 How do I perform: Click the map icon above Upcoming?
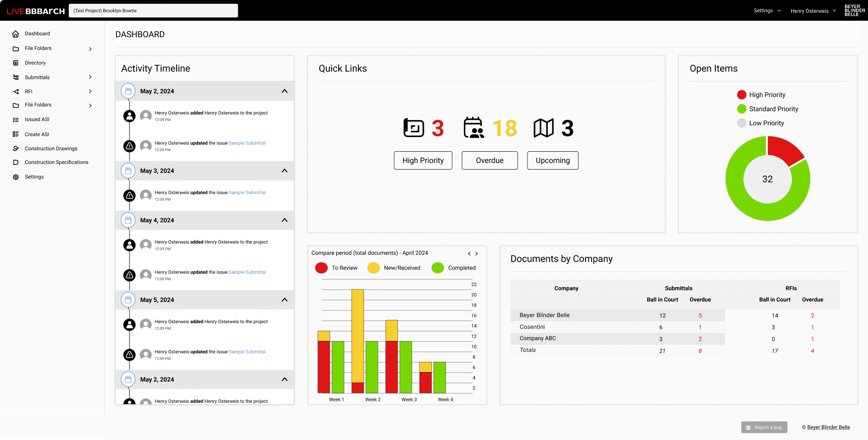[543, 128]
